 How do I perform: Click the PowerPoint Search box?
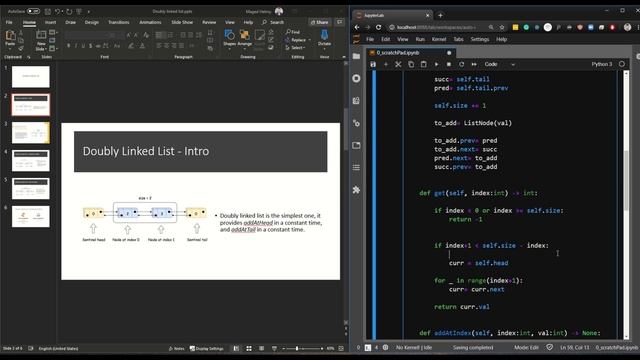273,22
